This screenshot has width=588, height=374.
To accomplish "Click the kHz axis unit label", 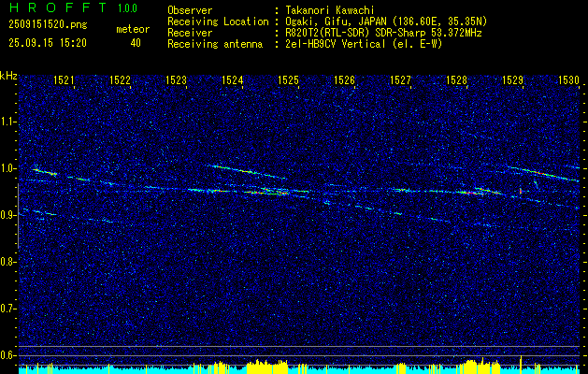I will tap(8, 76).
